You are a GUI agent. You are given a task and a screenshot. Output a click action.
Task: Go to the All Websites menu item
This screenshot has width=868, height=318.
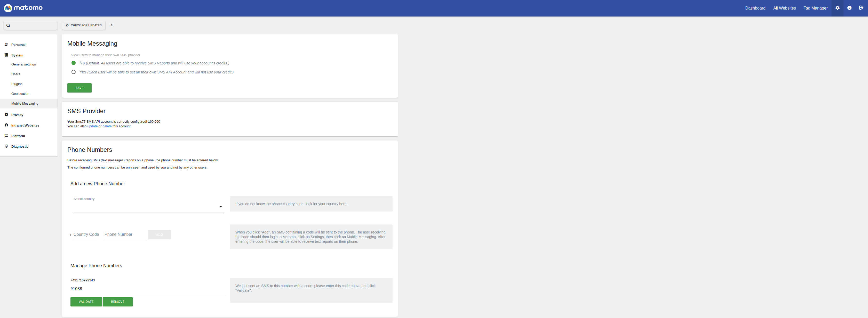784,8
